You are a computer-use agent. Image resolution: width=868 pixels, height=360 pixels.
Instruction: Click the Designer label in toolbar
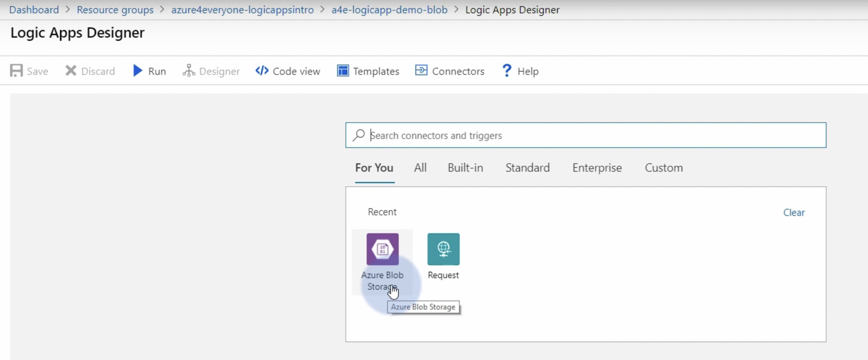point(219,71)
